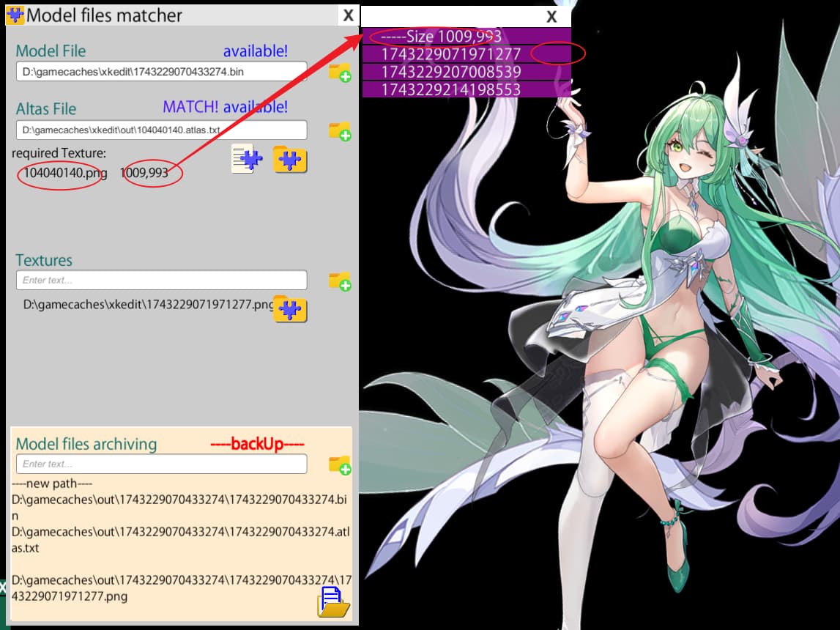Click the new path .atlas.txt entry
Image resolution: width=840 pixels, height=630 pixels.
(181, 539)
